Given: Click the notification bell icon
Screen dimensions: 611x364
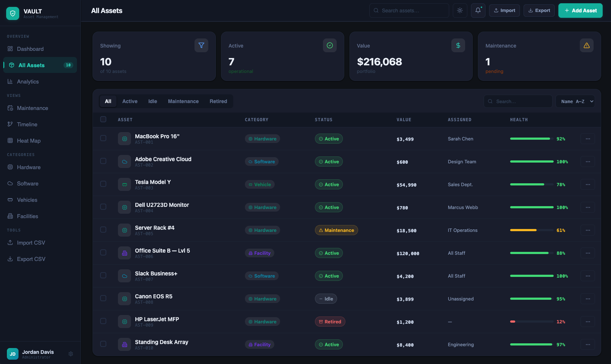Looking at the screenshot, I should (478, 11).
